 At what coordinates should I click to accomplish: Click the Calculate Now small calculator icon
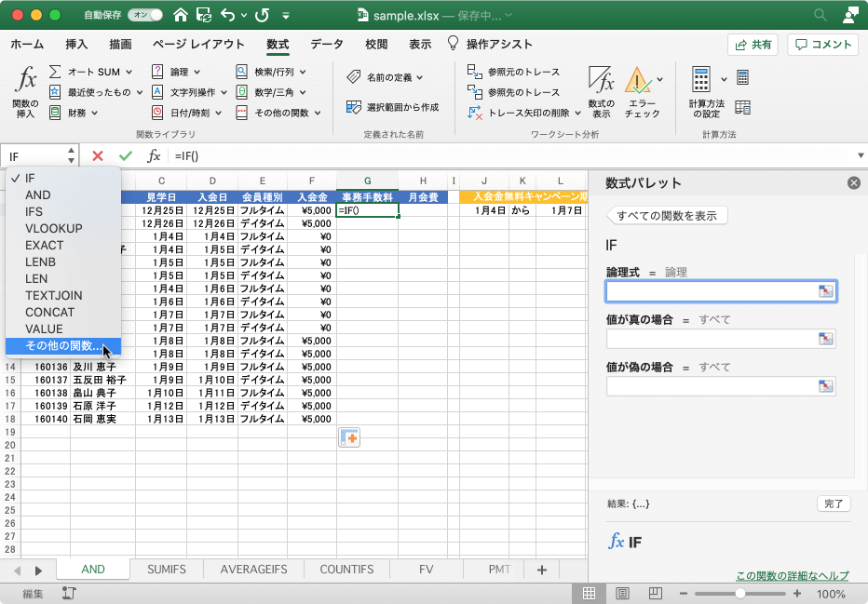(743, 77)
